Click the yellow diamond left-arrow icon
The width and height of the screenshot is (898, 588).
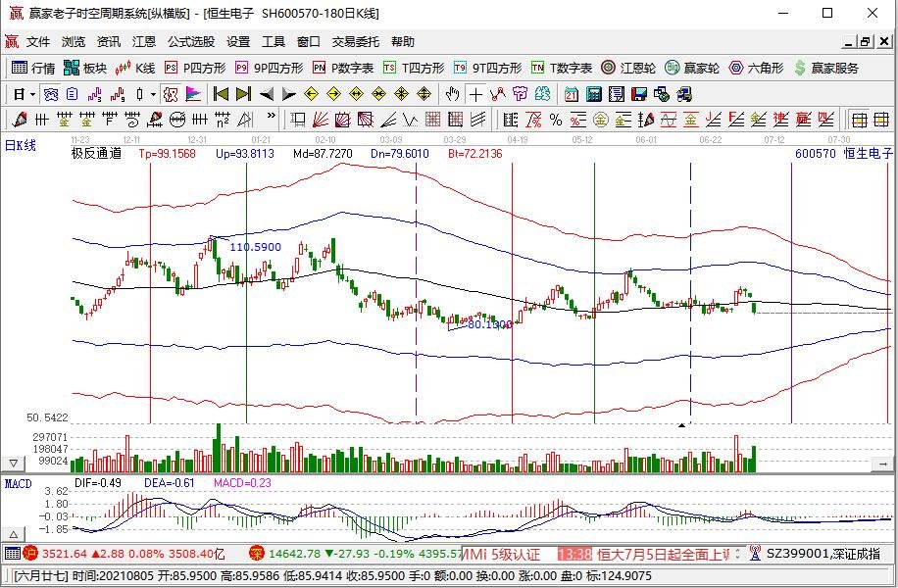click(x=311, y=94)
